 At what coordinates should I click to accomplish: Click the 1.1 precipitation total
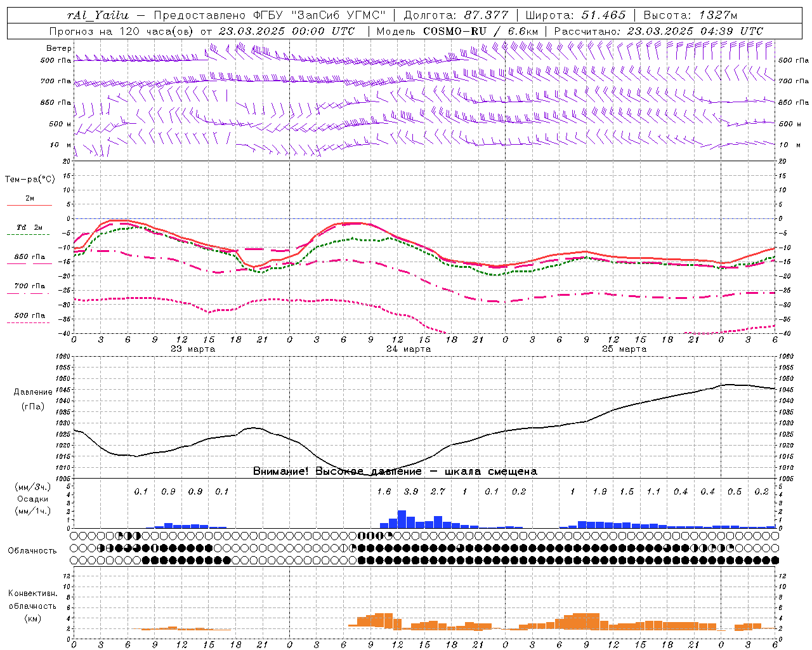pos(653,491)
